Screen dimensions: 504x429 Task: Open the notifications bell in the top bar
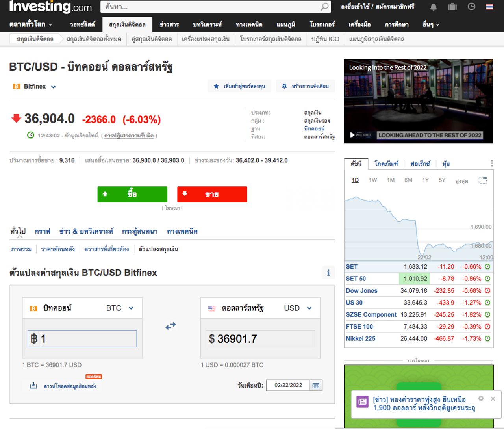pyautogui.click(x=433, y=7)
